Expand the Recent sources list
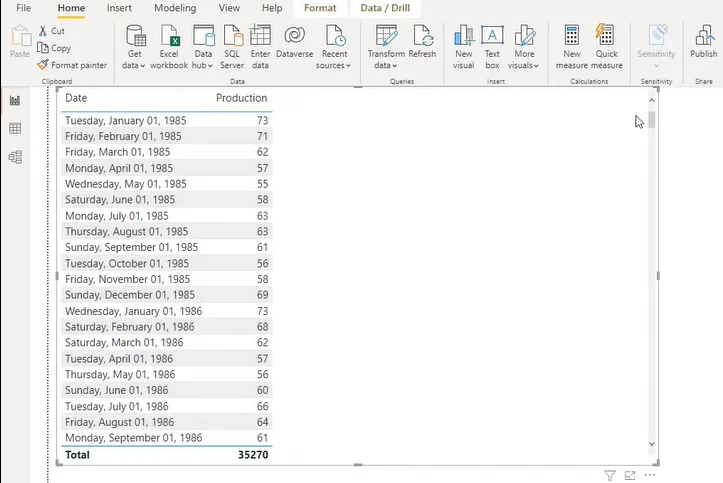This screenshot has height=483, width=723. point(334,47)
